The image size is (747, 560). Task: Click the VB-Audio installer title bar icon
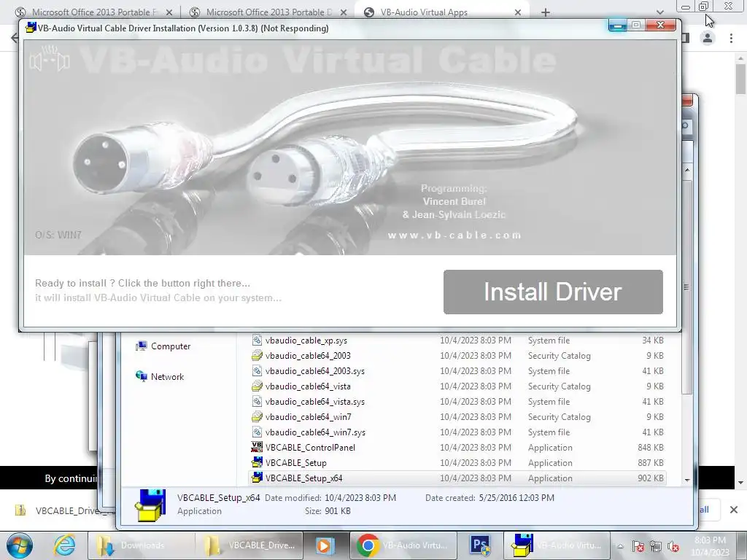click(x=31, y=28)
